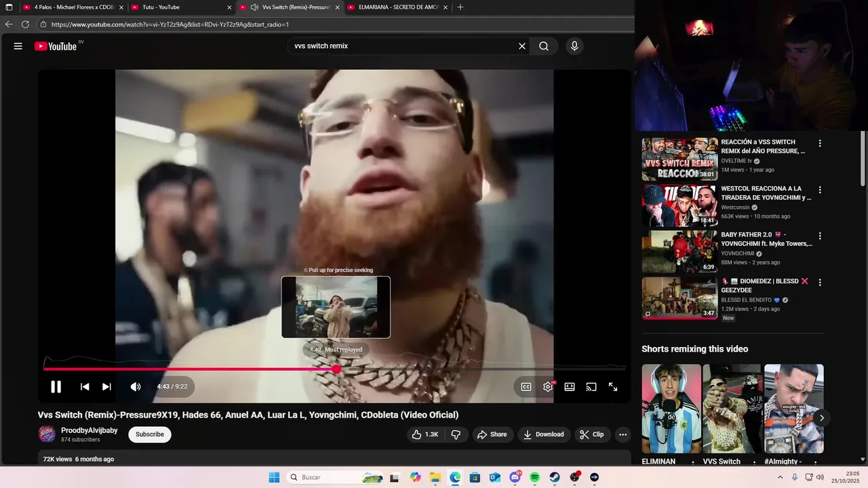Click the magnifier search button
This screenshot has height=488, width=868.
point(544,46)
